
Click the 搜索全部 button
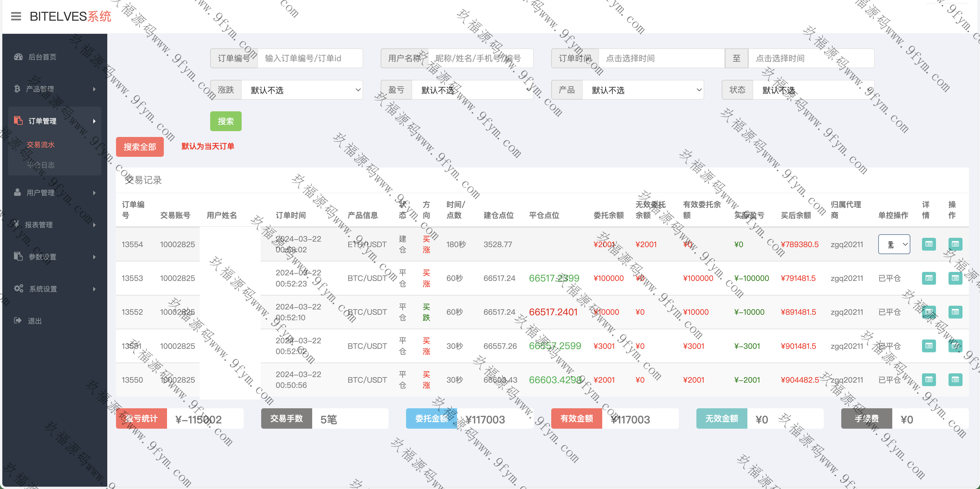click(x=140, y=147)
